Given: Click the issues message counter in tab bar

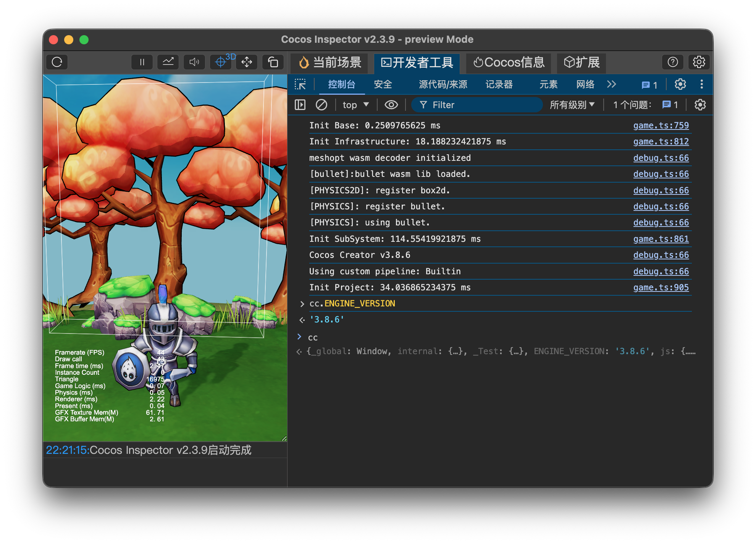Looking at the screenshot, I should (x=649, y=85).
